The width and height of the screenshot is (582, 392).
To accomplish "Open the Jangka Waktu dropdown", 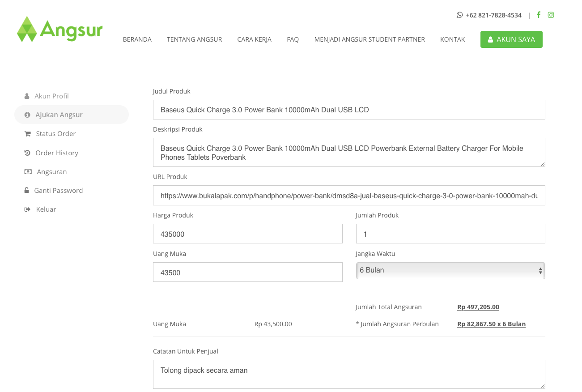I will click(450, 270).
